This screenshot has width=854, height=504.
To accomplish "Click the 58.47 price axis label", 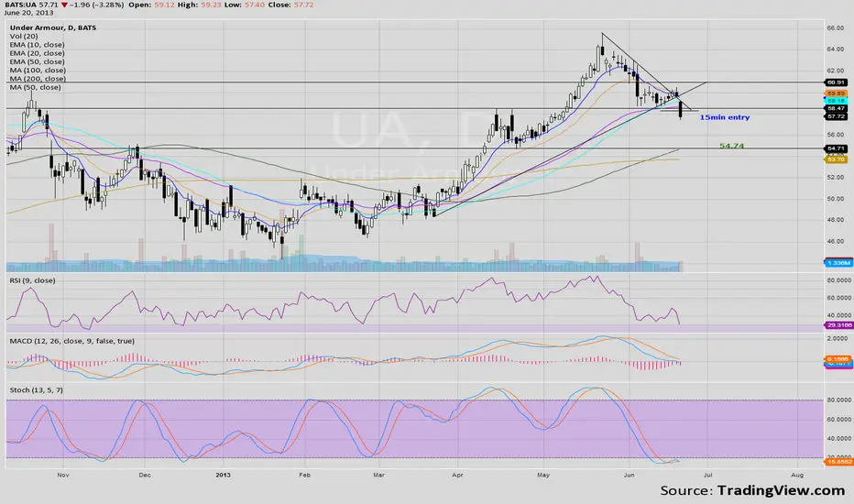I will 836,108.
